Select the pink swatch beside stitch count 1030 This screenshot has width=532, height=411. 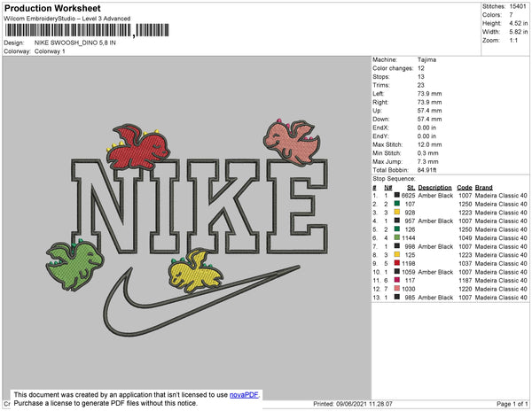(397, 289)
